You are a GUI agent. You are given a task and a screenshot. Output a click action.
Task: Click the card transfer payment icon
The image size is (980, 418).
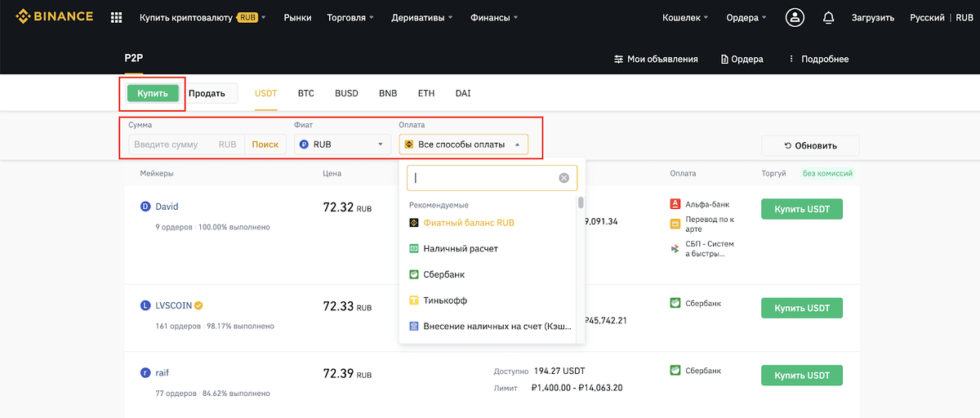point(675,224)
